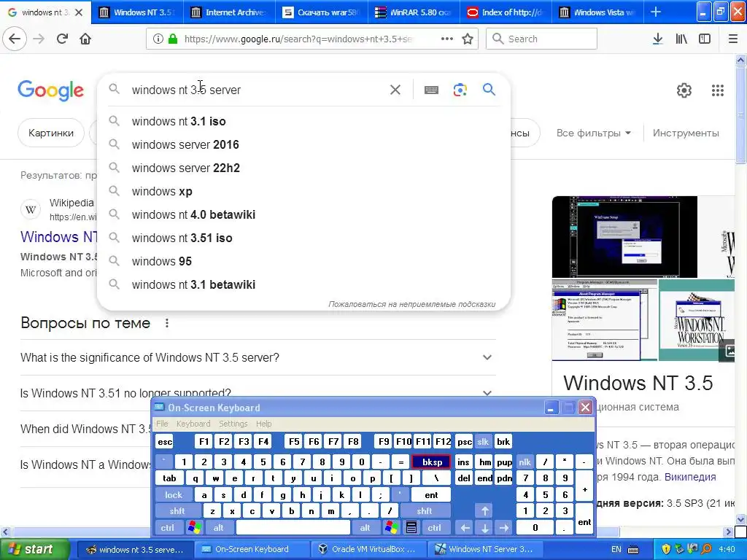Open the Google apps grid
The image size is (747, 560).
718,90
